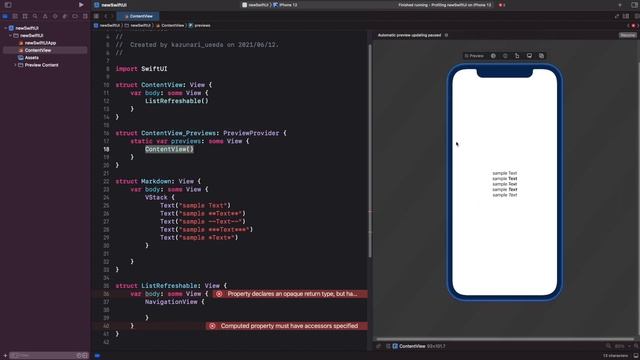Open the Find navigator tab
640x360 pixels.
click(35, 16)
